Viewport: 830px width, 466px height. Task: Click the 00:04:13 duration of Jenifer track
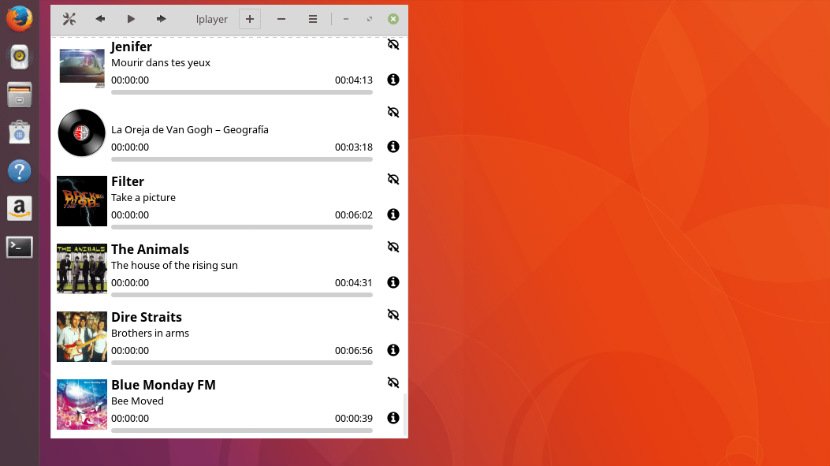[354, 80]
